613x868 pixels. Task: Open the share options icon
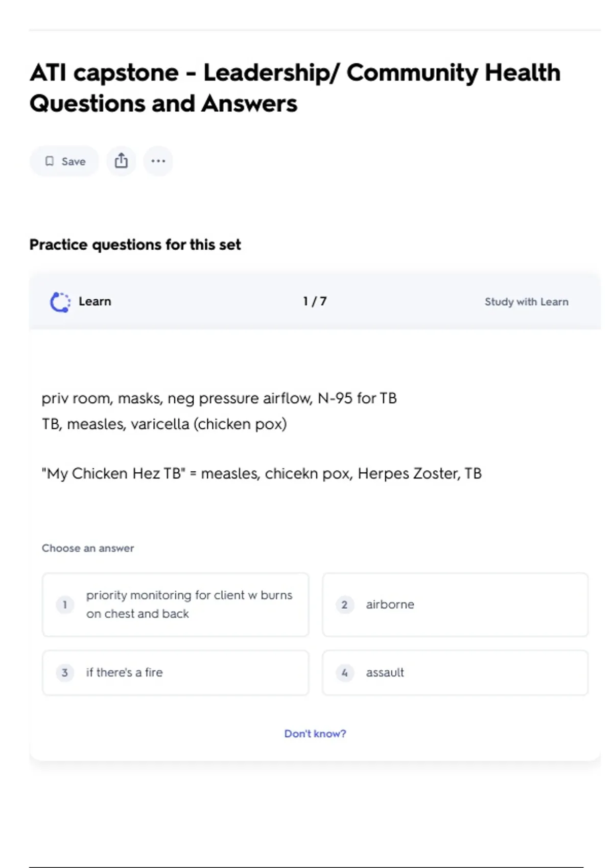pyautogui.click(x=121, y=161)
